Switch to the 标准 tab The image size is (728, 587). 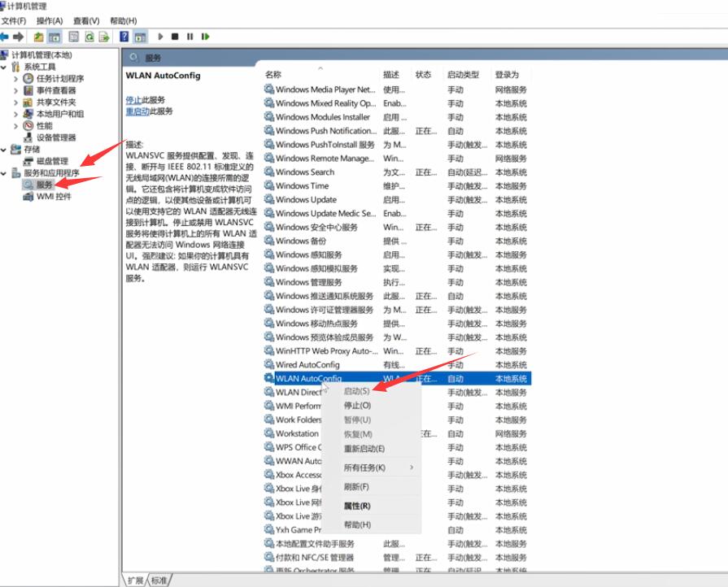coord(159,580)
